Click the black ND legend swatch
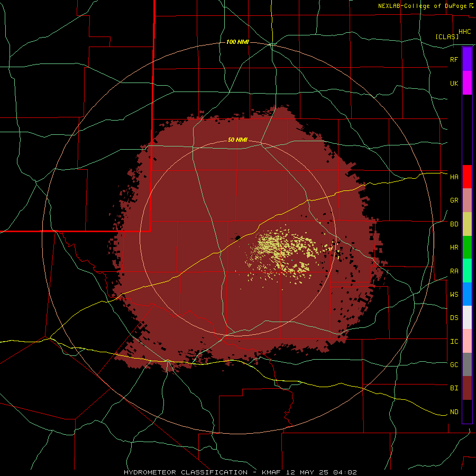Image resolution: width=476 pixels, height=476 pixels. pos(467,411)
